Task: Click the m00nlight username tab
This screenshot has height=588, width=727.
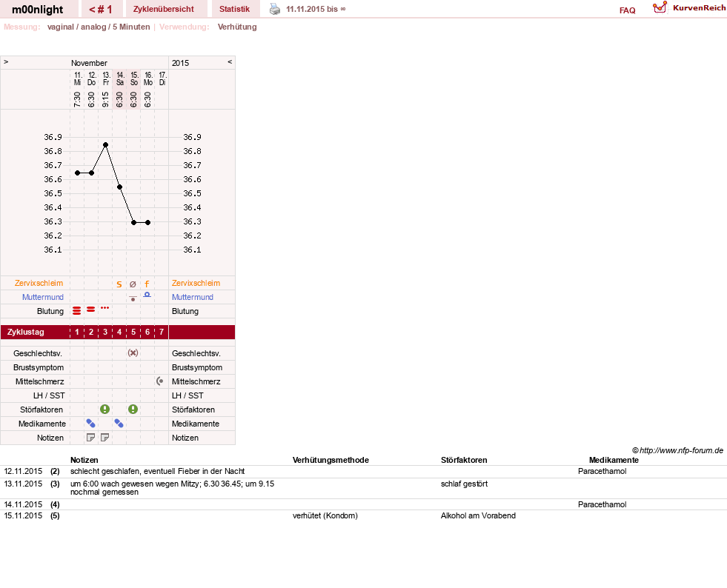Action: 38,10
